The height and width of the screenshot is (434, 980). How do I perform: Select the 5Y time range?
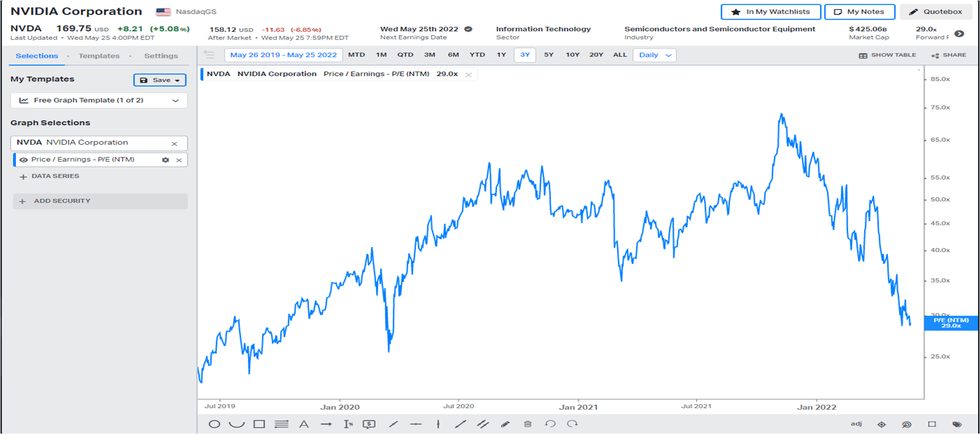[x=549, y=55]
